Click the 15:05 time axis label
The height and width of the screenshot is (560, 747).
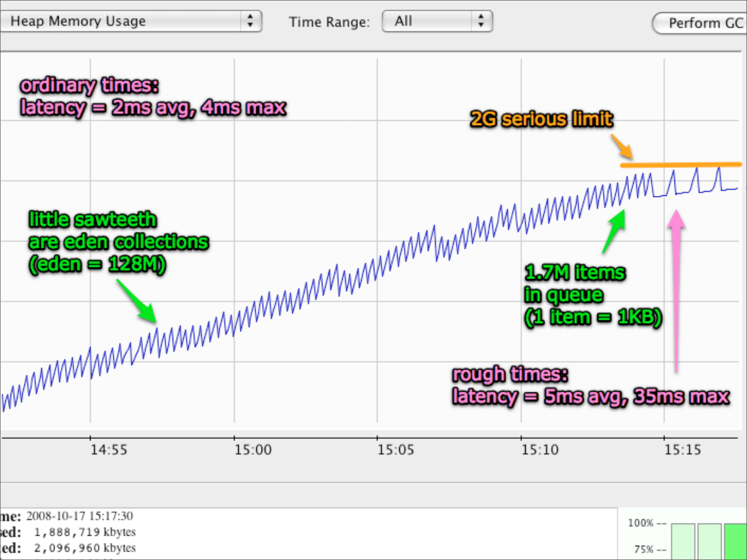[x=396, y=450]
